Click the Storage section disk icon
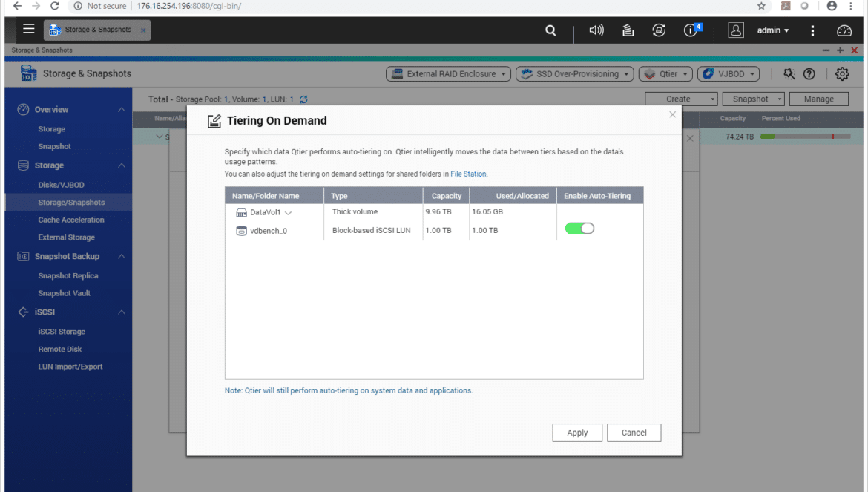868x492 pixels. (x=23, y=165)
